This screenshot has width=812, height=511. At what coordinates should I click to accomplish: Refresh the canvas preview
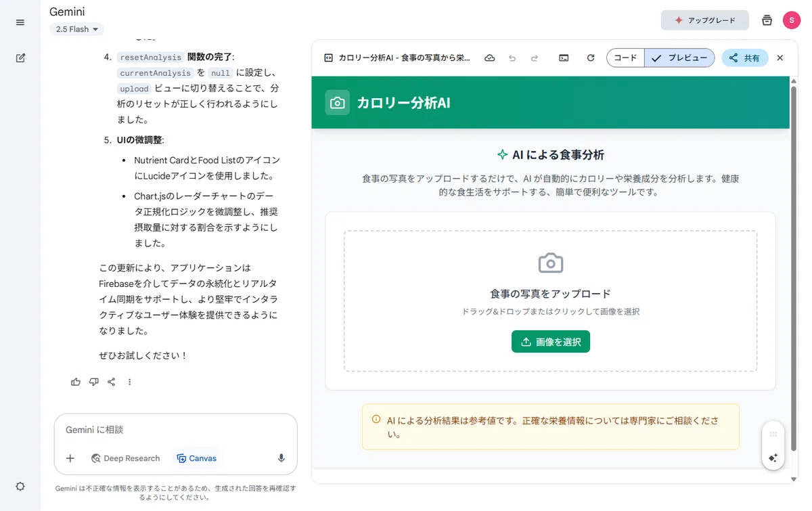click(591, 58)
